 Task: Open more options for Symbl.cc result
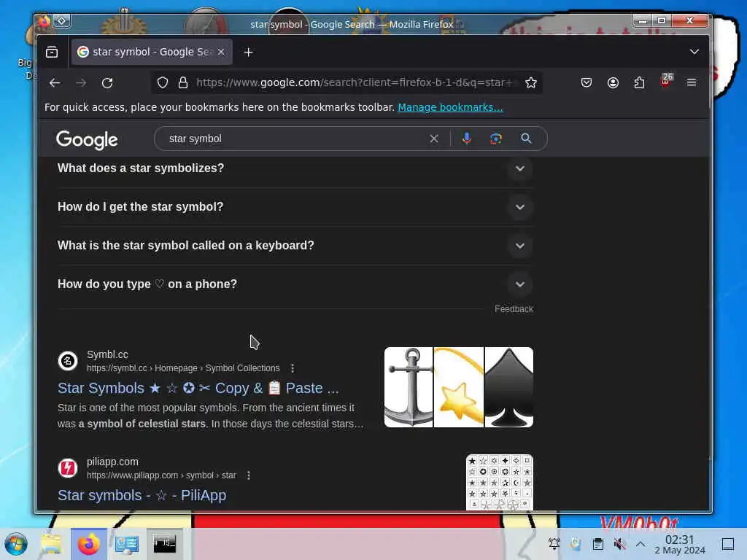[293, 368]
